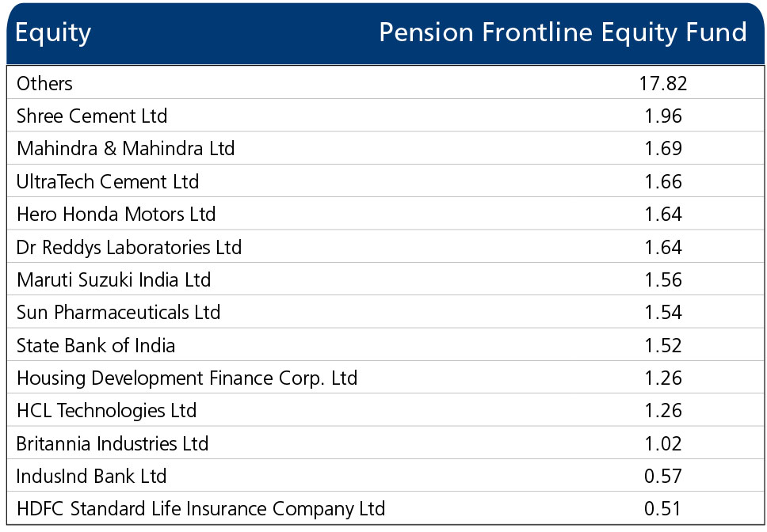
Task: Select the 0.57 IndusInd Bank value
Action: (x=663, y=476)
